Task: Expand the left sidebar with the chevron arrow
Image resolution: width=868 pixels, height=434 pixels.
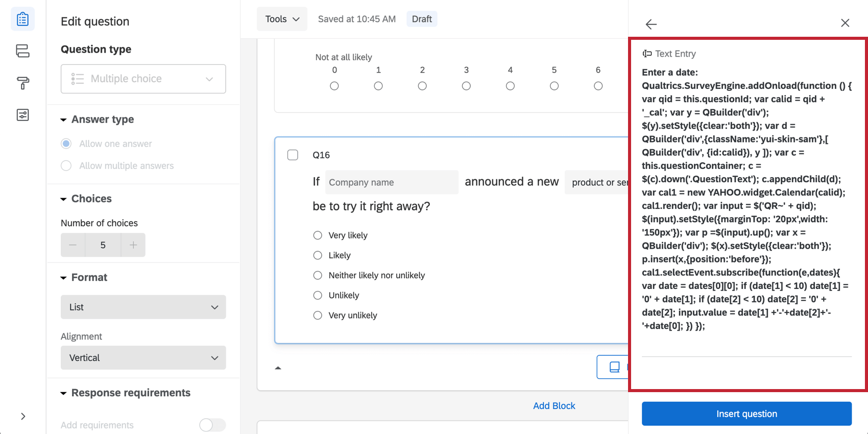Action: tap(23, 416)
